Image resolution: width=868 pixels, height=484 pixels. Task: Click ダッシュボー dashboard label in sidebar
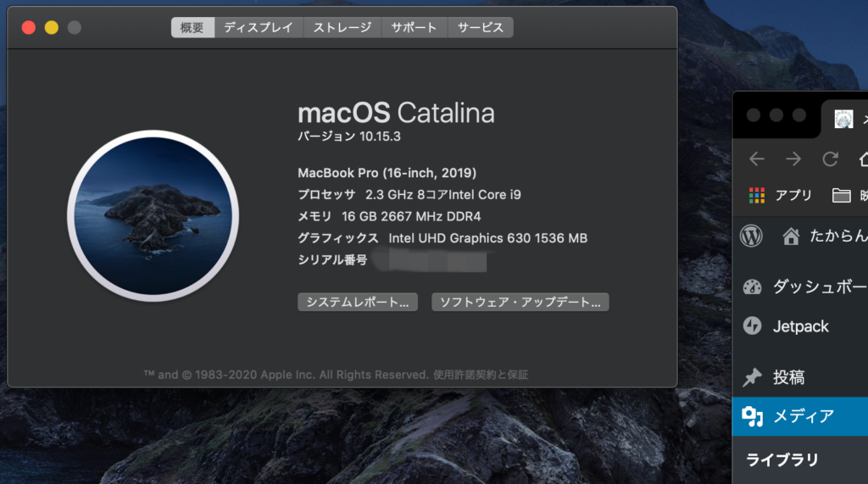pyautogui.click(x=820, y=287)
